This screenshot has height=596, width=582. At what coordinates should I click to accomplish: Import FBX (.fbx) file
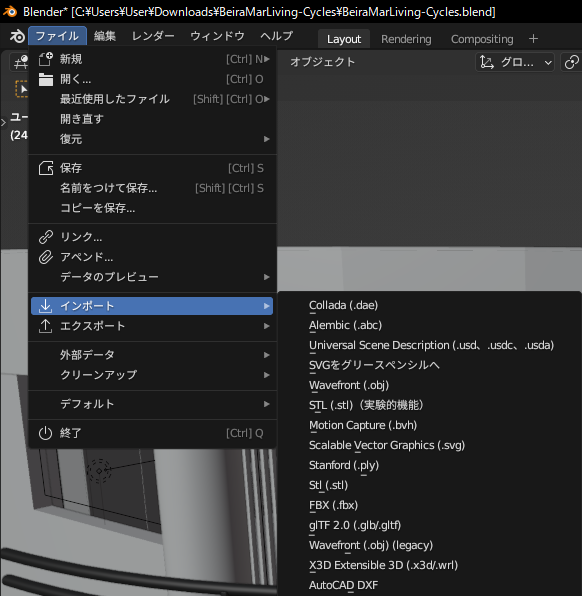click(430, 505)
